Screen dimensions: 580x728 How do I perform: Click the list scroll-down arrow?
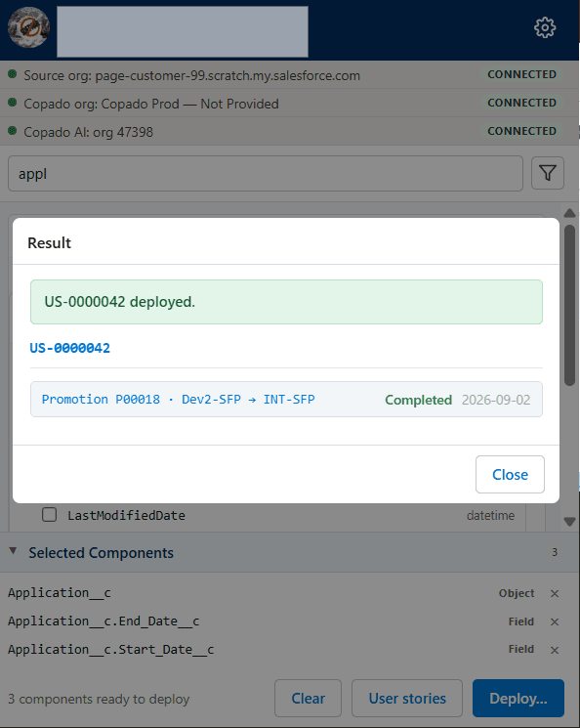pos(569,522)
